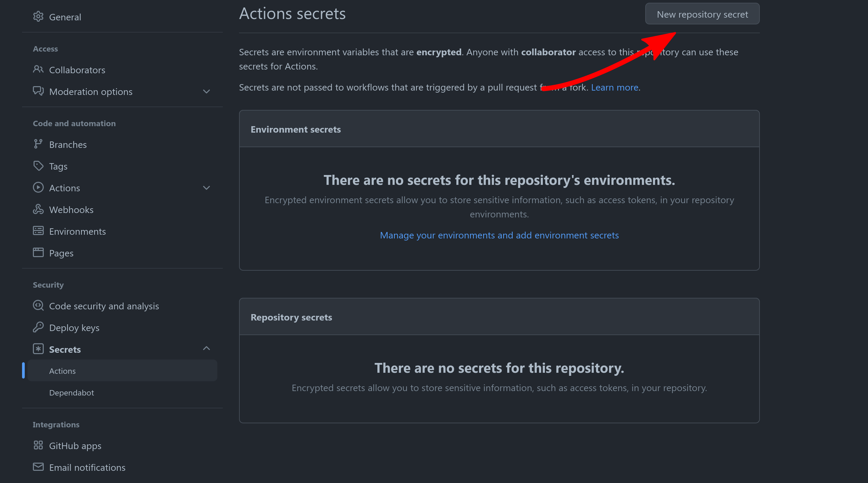The image size is (868, 483).
Task: Click the Secrets asterisk icon
Action: pos(38,349)
